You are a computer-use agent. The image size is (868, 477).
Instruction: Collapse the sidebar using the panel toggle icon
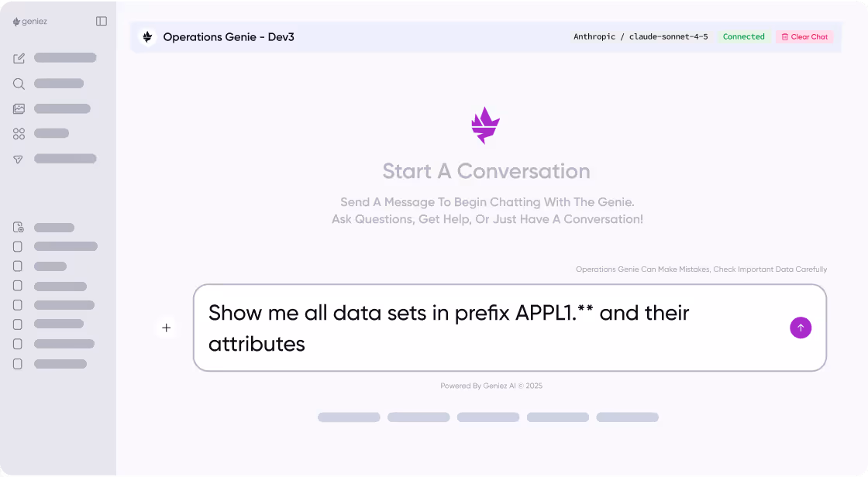pos(102,21)
